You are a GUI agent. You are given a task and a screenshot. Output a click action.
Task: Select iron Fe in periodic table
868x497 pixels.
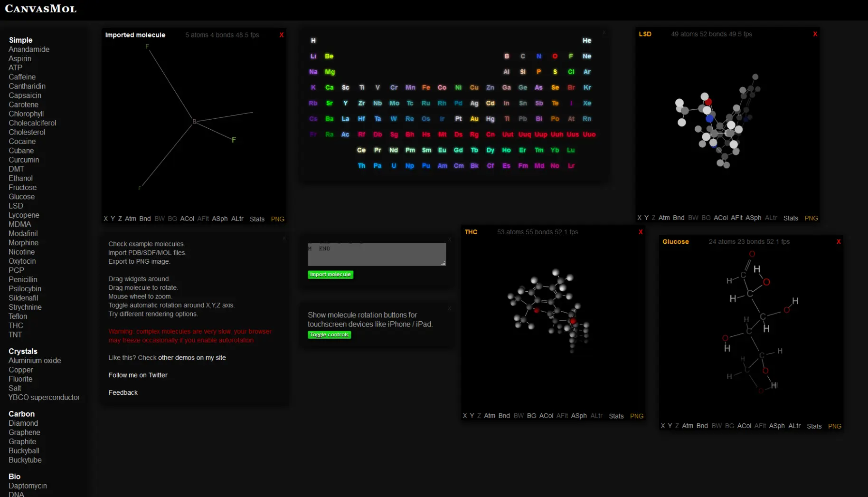click(426, 88)
